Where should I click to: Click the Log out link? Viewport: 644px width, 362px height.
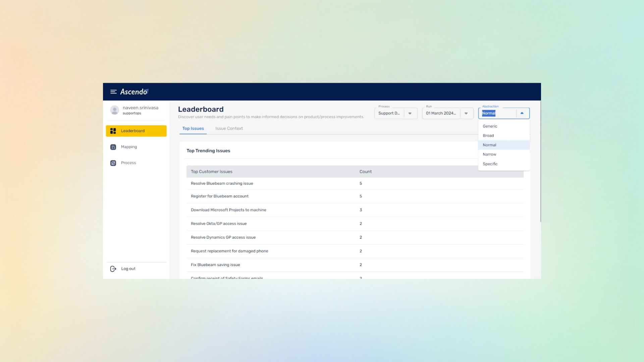coord(128,269)
